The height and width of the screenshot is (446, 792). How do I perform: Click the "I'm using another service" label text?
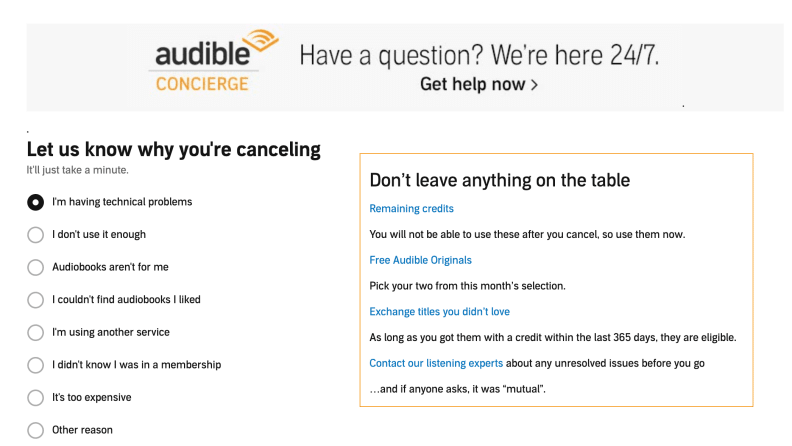coord(111,332)
